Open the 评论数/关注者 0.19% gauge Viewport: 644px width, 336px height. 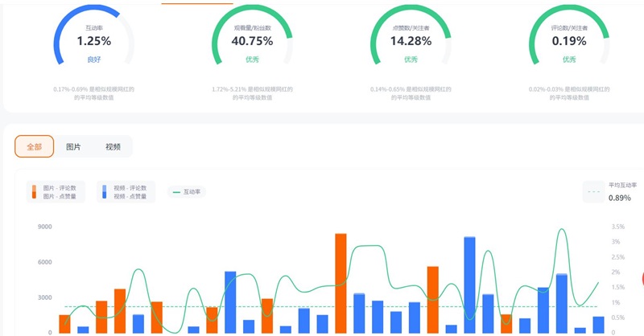tap(569, 40)
